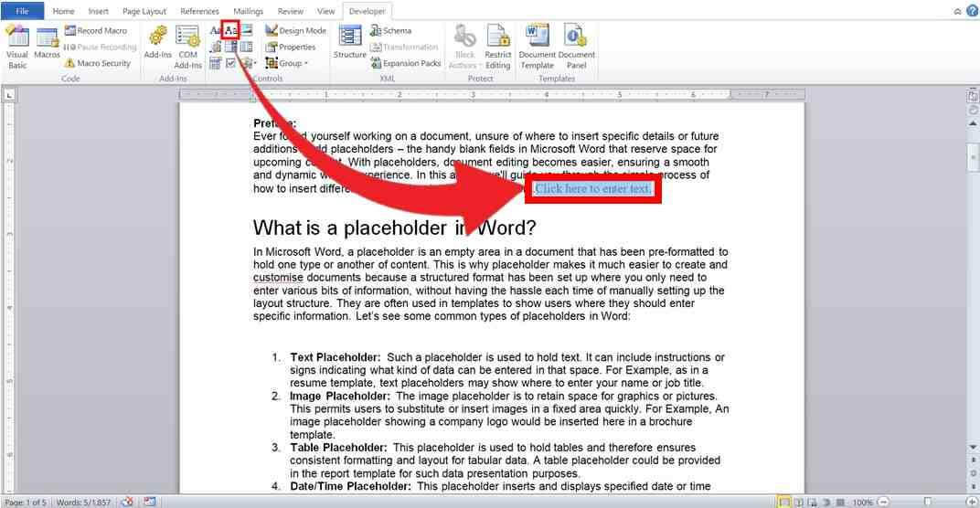This screenshot has height=508, width=980.
Task: Click the heading 'What is a placeholder in Word?'
Action: click(x=394, y=228)
